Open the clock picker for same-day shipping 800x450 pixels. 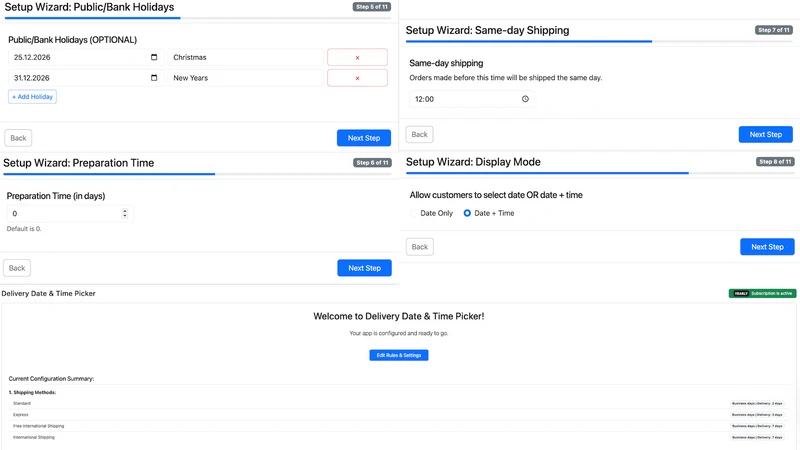click(x=525, y=99)
